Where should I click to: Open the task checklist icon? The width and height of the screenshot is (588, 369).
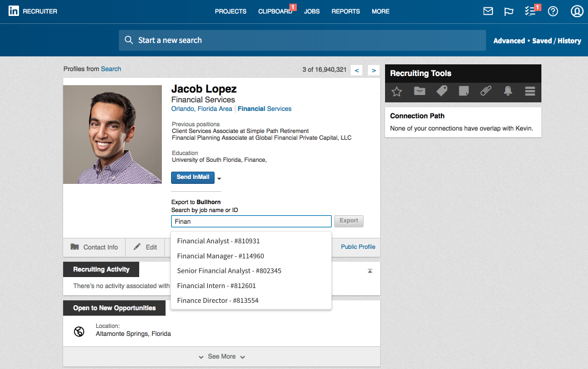530,11
